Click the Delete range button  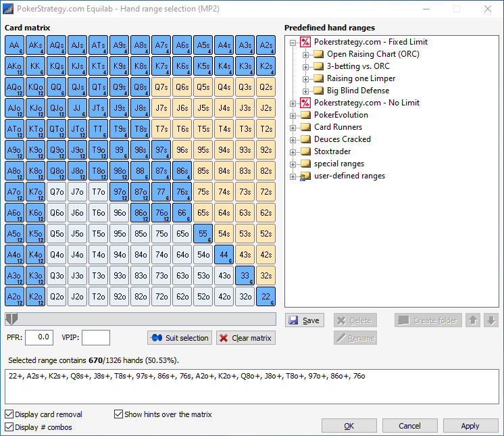(355, 320)
